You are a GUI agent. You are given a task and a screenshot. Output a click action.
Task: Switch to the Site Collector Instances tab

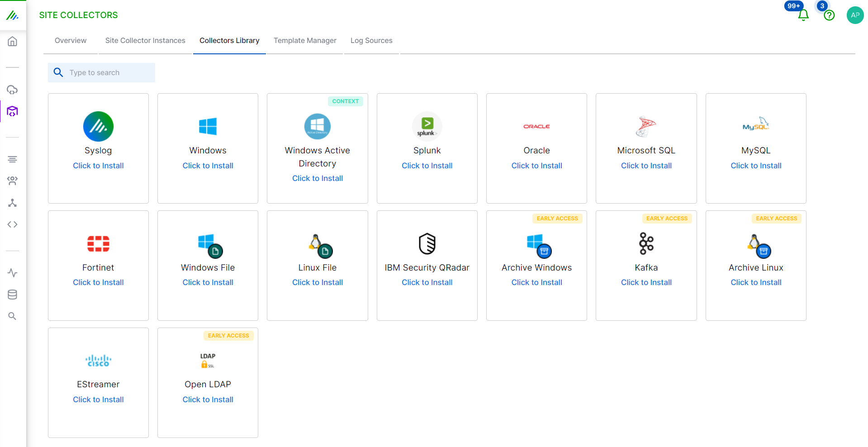(x=145, y=41)
